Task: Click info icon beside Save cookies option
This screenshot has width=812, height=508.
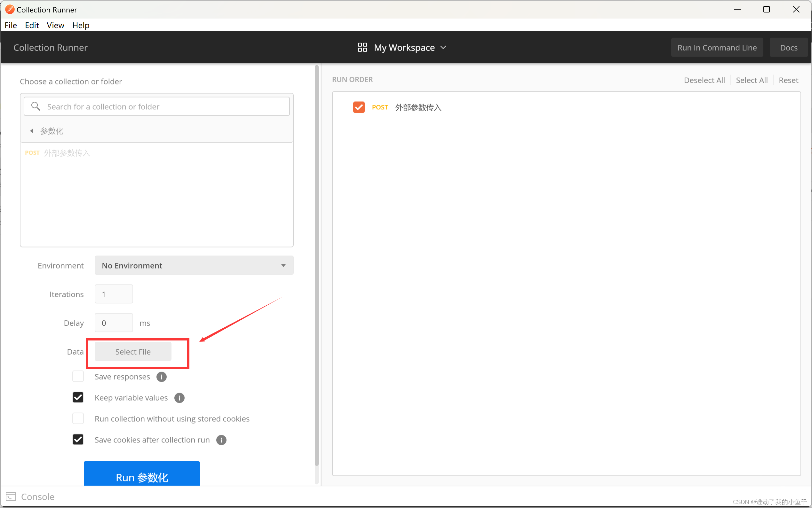Action: coord(221,440)
